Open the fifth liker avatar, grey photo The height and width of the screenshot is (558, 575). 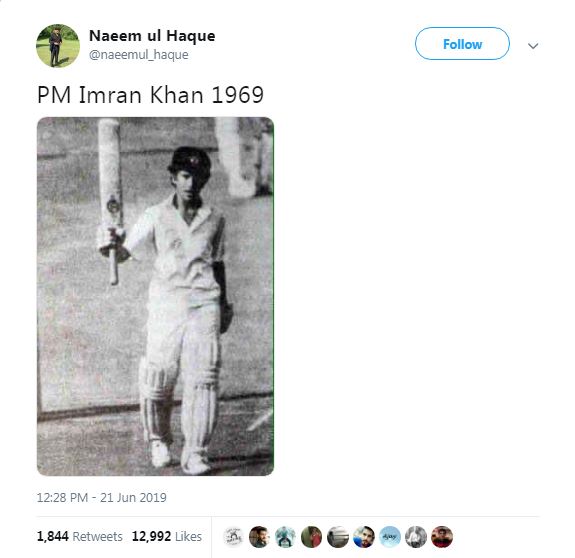337,537
